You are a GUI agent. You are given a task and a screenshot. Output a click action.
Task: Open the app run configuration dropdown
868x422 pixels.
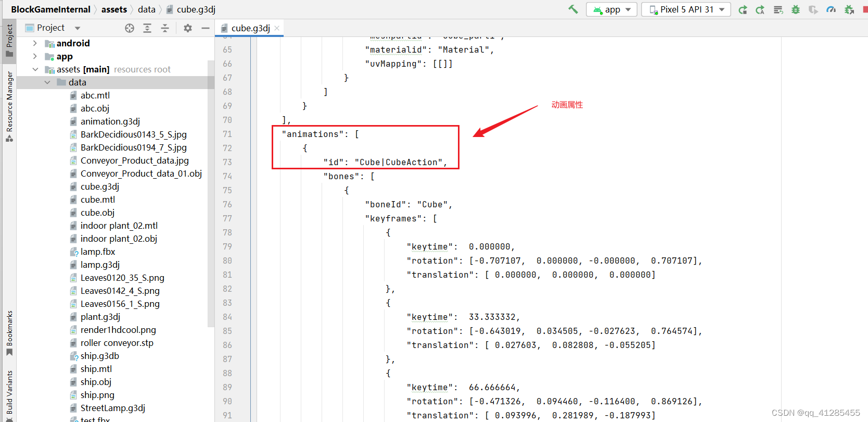(x=611, y=9)
